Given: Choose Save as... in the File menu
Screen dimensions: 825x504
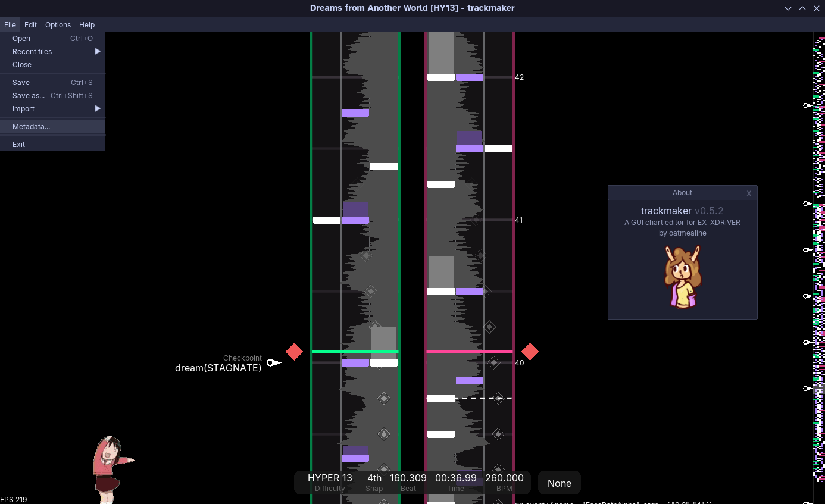Looking at the screenshot, I should (x=29, y=95).
